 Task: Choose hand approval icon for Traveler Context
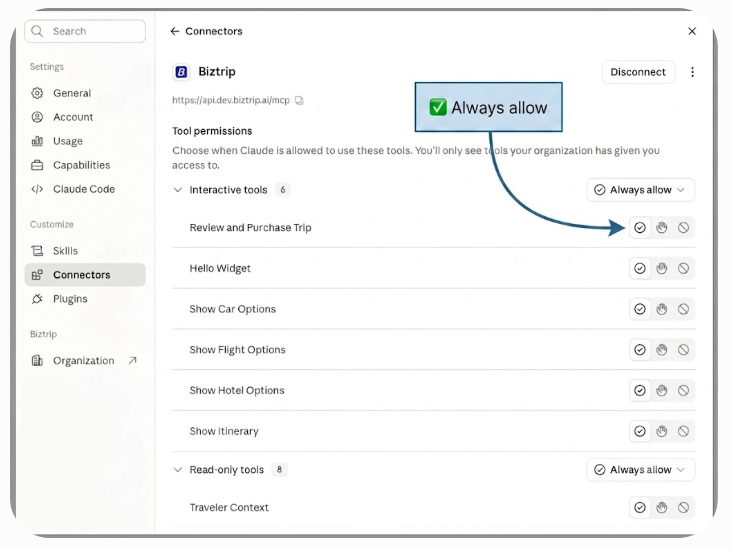(662, 507)
